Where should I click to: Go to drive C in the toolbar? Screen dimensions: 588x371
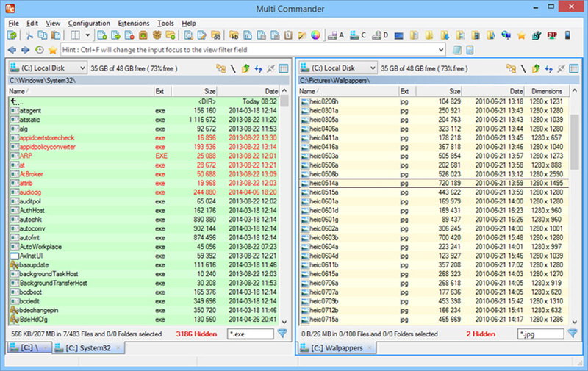click(x=358, y=35)
